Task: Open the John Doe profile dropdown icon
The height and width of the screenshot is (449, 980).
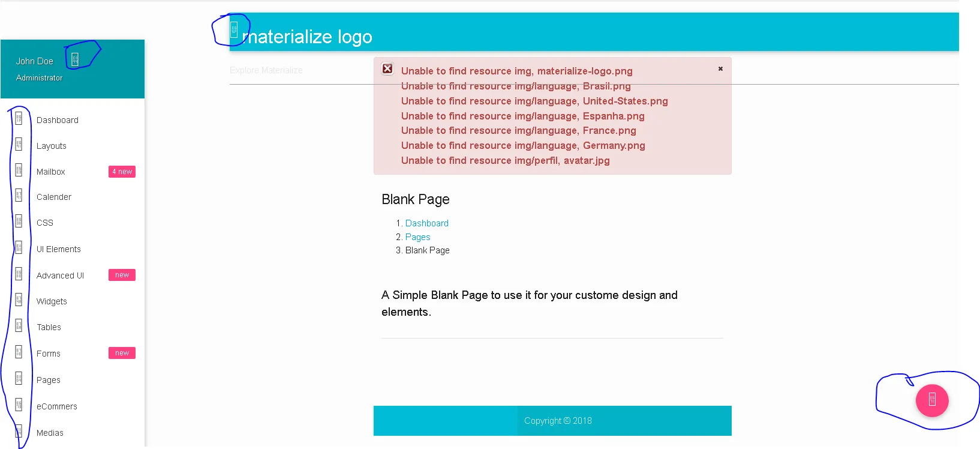Action: pos(75,59)
